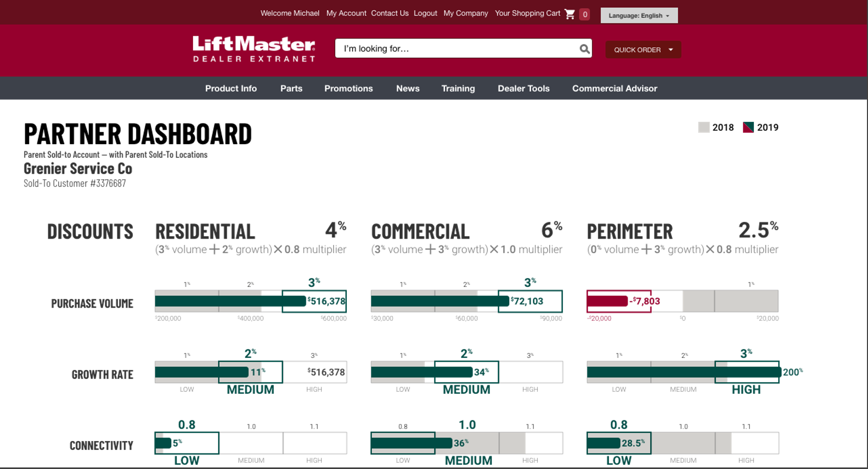Screen dimensions: 868x469
Task: Click the Residential 4% discount value
Action: pos(335,230)
